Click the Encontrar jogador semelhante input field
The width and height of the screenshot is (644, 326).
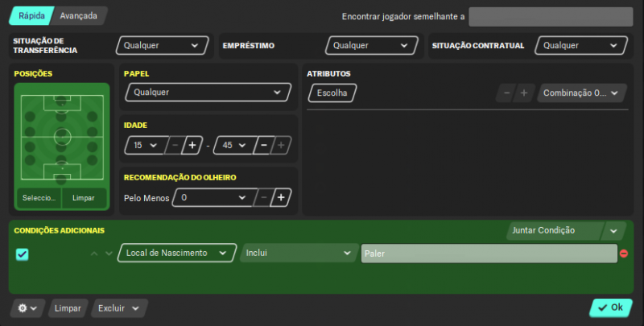(x=551, y=17)
